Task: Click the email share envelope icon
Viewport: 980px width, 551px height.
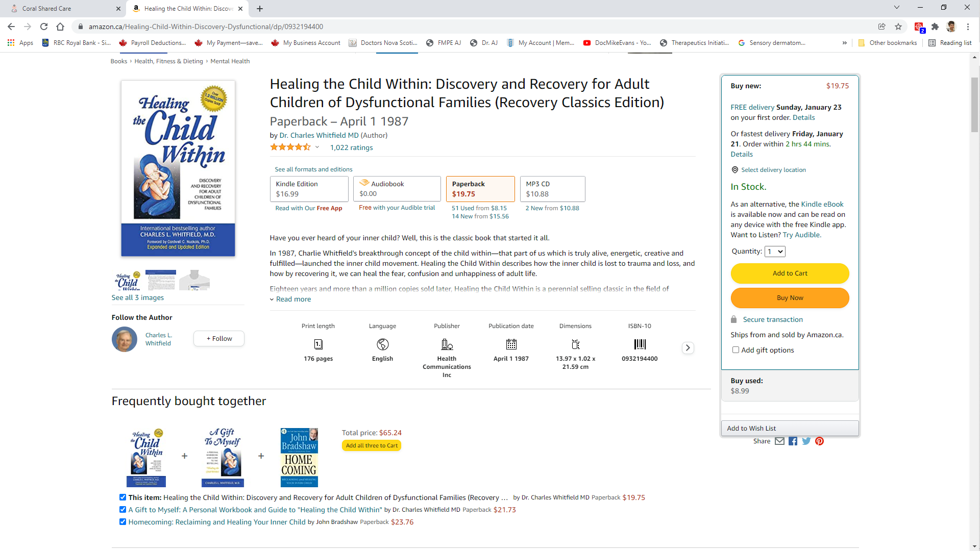Action: tap(779, 441)
